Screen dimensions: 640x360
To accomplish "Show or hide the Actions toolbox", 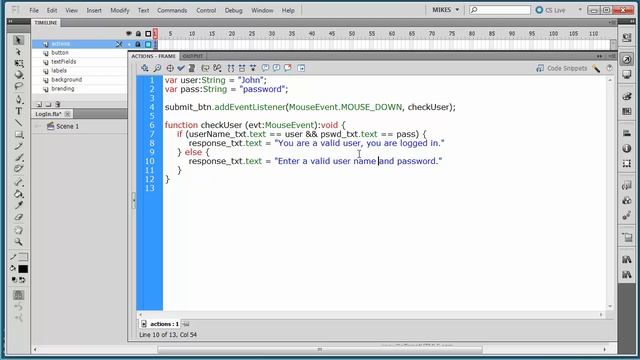I will tap(301, 68).
